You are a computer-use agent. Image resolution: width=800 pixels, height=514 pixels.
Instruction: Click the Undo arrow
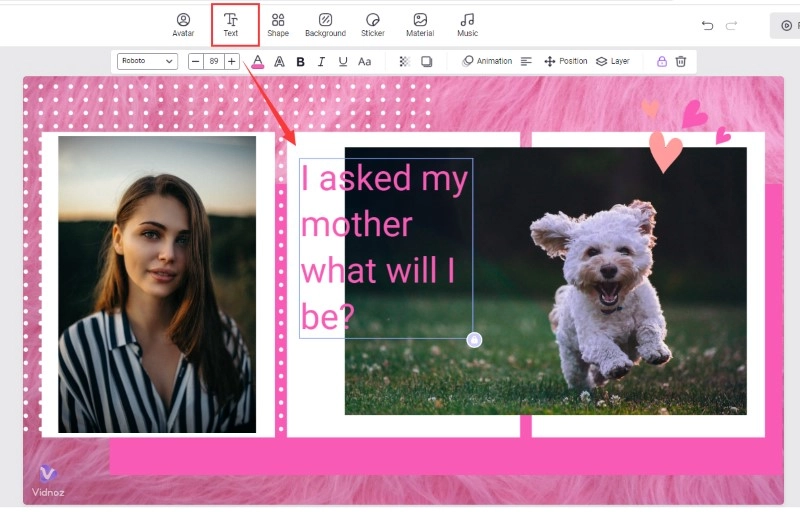point(708,25)
